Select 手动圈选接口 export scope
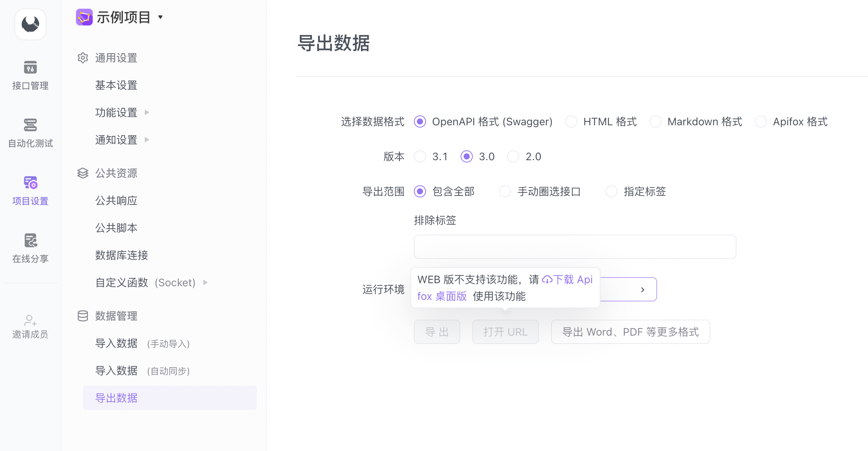 505,191
